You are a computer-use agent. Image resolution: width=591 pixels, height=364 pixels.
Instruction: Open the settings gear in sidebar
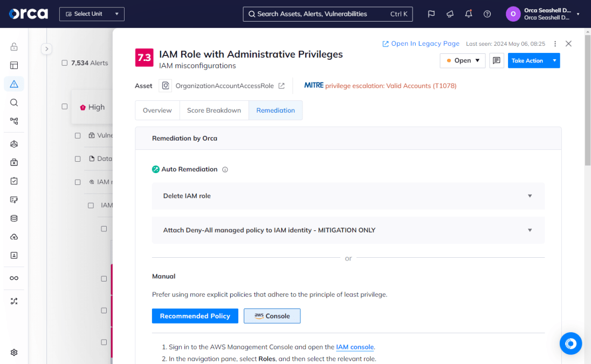(14, 352)
